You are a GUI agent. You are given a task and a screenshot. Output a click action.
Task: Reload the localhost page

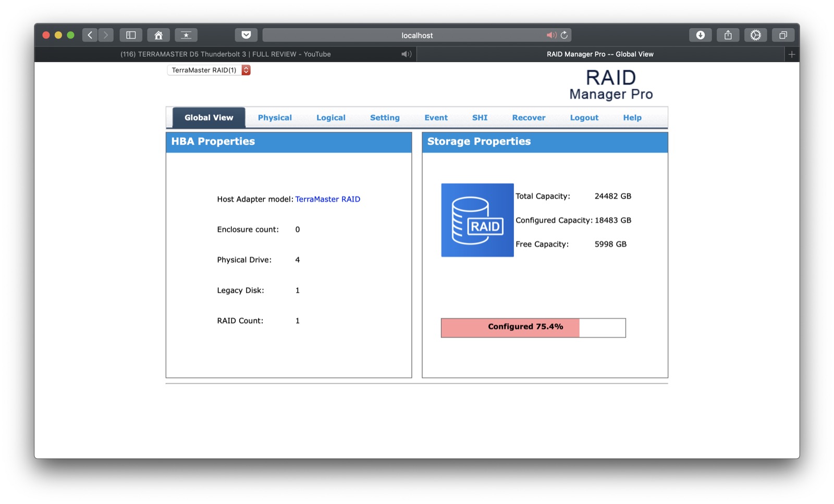click(564, 35)
